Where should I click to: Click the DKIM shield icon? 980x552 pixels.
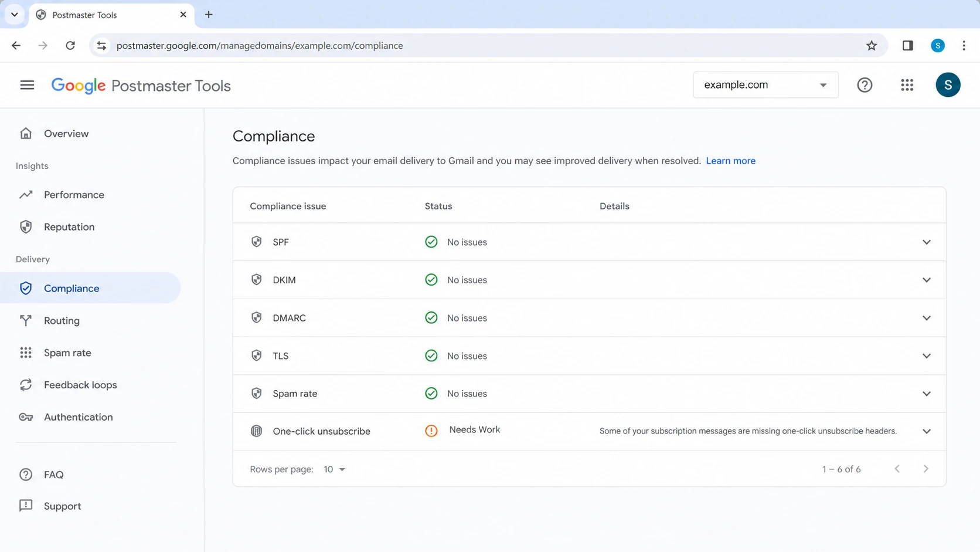pyautogui.click(x=256, y=280)
